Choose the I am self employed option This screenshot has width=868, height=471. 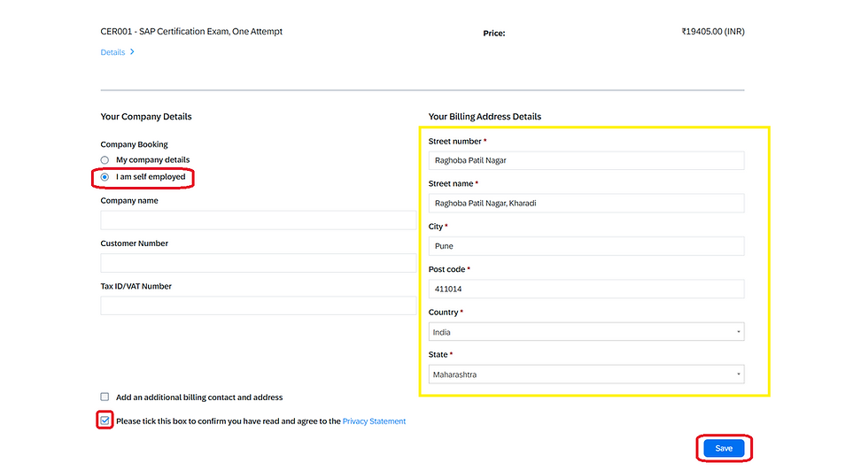(x=105, y=177)
